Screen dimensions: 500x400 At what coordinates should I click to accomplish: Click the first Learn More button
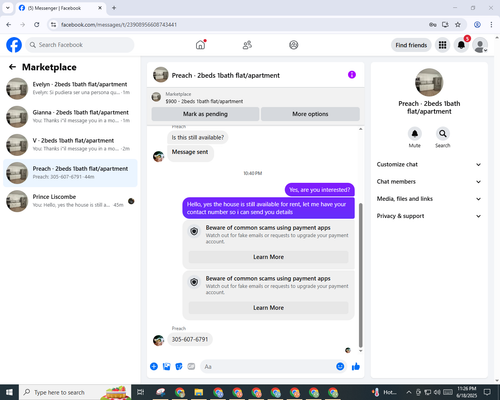click(268, 257)
